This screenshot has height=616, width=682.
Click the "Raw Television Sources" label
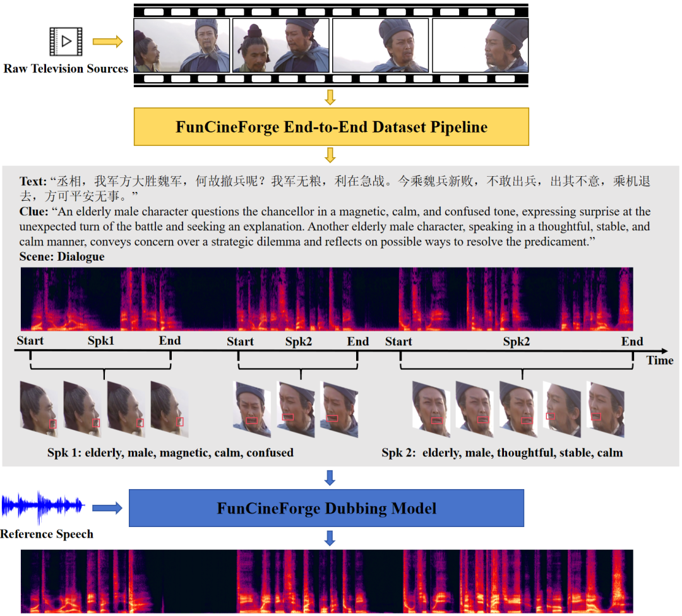[x=66, y=69]
